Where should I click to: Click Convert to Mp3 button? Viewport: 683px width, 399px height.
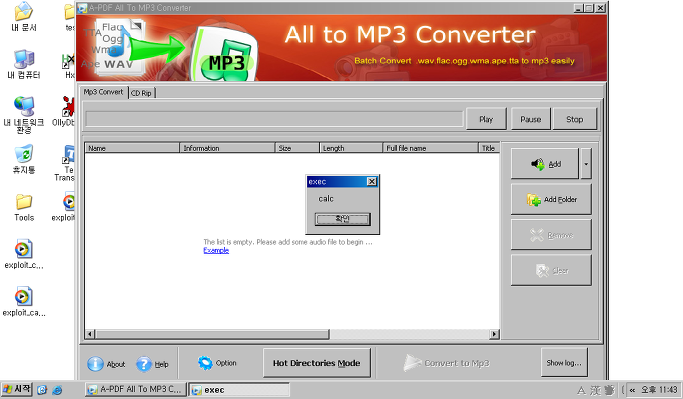tap(446, 363)
